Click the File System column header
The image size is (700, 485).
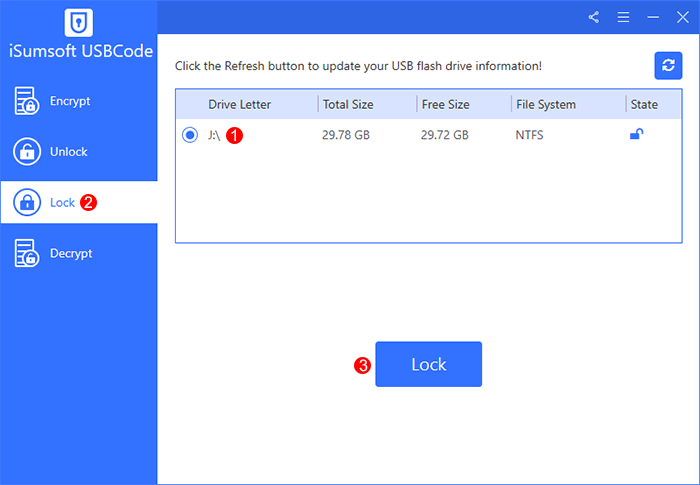[546, 105]
